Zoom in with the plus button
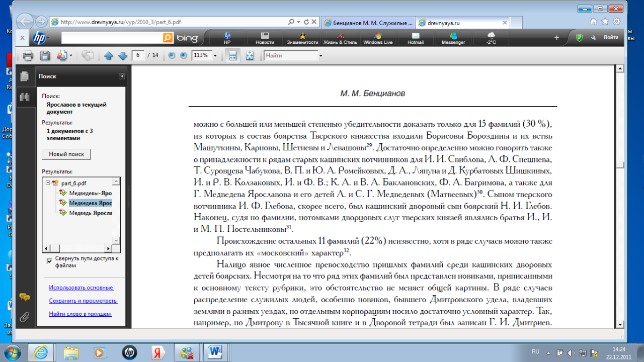 point(183,56)
